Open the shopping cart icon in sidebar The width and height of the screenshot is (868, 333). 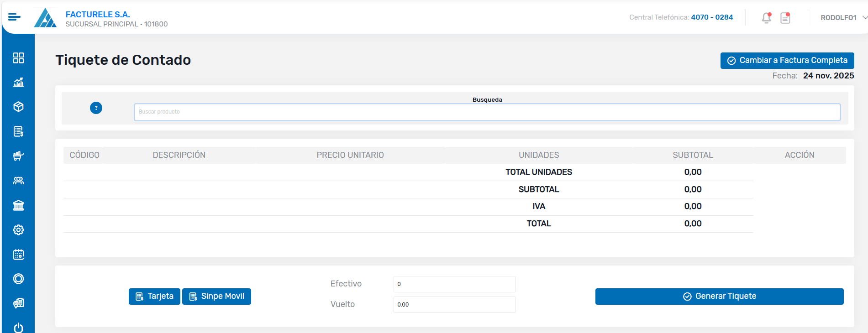[x=18, y=156]
